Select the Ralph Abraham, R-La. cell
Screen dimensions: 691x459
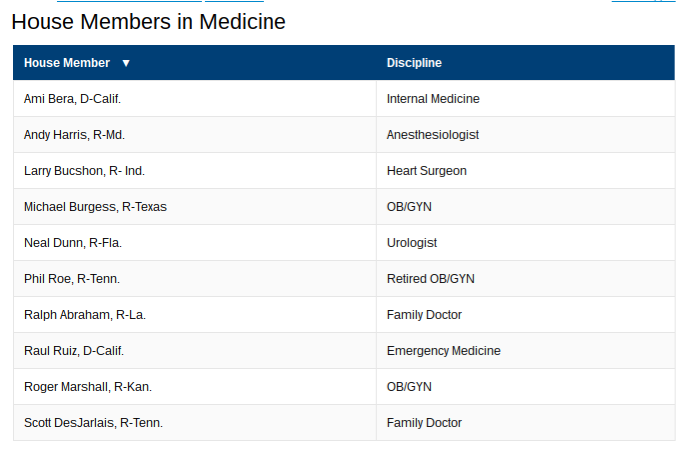point(195,315)
